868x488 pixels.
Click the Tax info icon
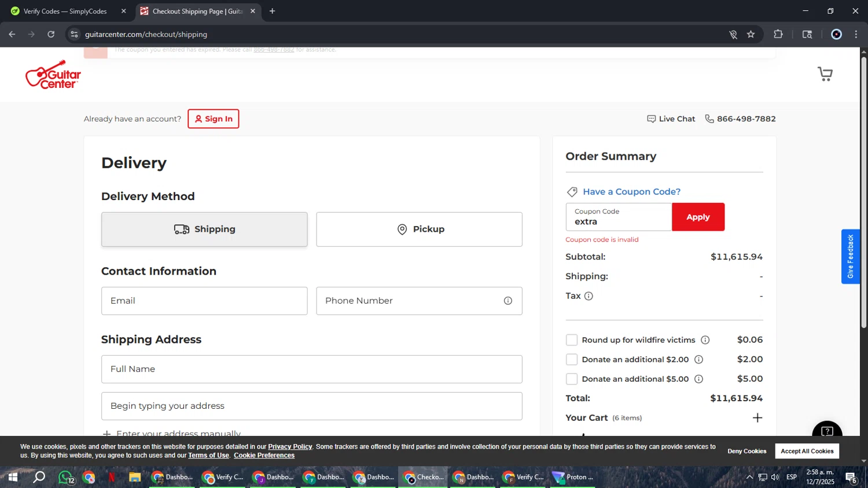(x=589, y=296)
